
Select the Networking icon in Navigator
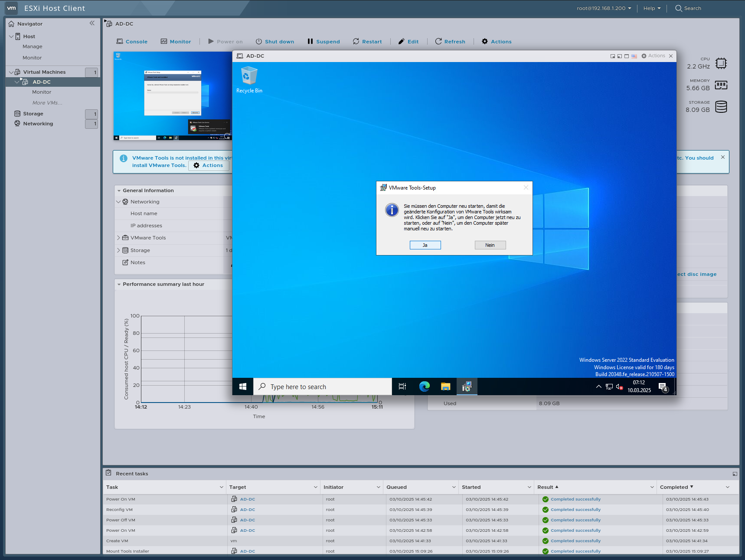coord(17,123)
